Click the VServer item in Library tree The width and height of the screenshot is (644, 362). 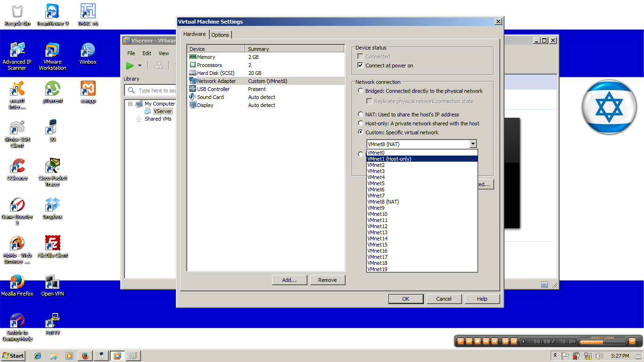coord(163,111)
